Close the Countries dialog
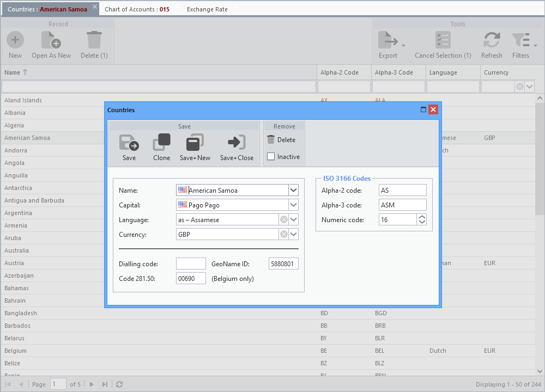545x392 pixels. click(433, 110)
